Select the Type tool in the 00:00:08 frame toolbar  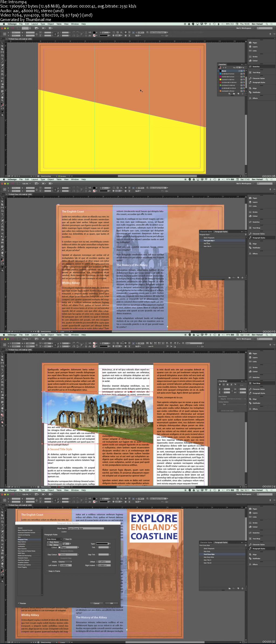click(x=2, y=59)
